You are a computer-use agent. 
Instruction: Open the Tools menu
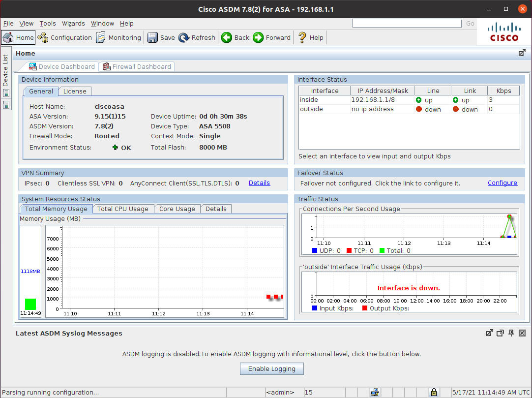48,24
